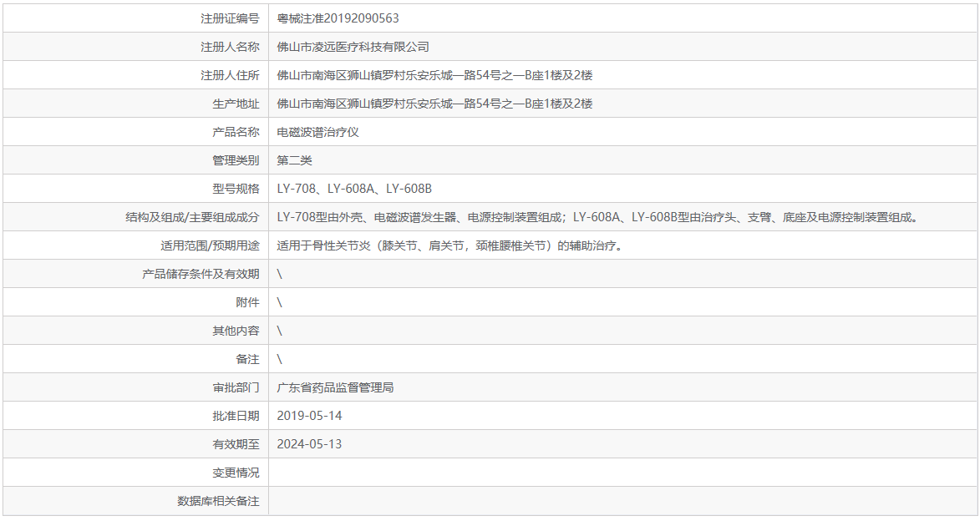Select the expiry date 2024-05-13
Image resolution: width=980 pixels, height=521 pixels.
coord(312,444)
